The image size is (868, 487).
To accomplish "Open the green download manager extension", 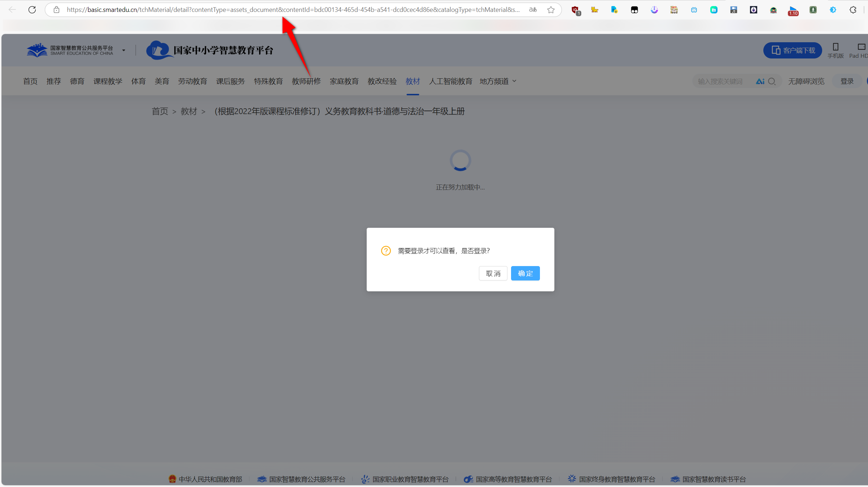I will pyautogui.click(x=813, y=10).
